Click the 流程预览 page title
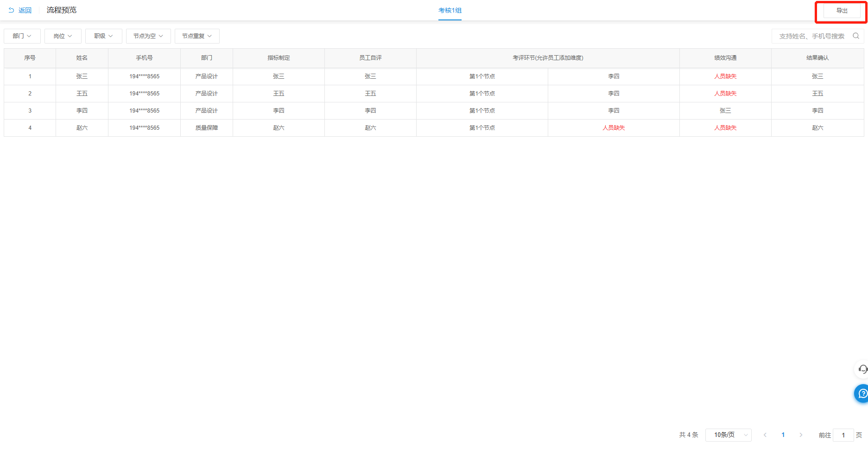Image resolution: width=868 pixels, height=449 pixels. click(x=62, y=10)
